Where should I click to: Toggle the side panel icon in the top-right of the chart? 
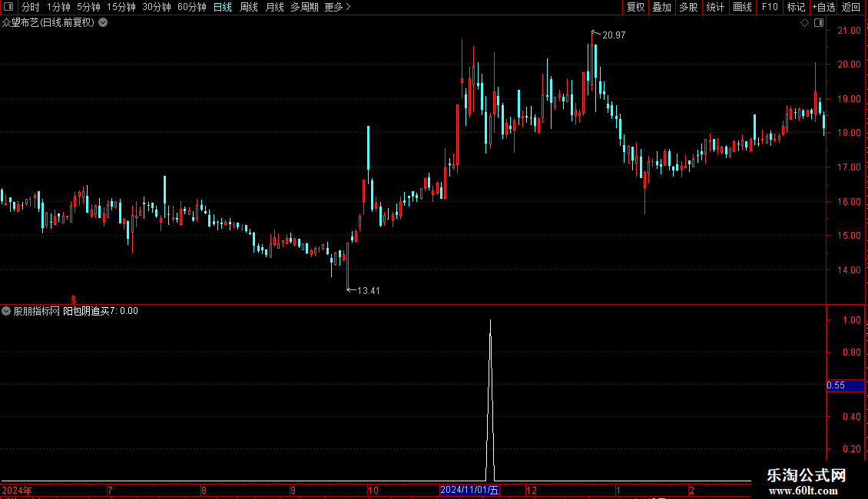click(x=819, y=23)
